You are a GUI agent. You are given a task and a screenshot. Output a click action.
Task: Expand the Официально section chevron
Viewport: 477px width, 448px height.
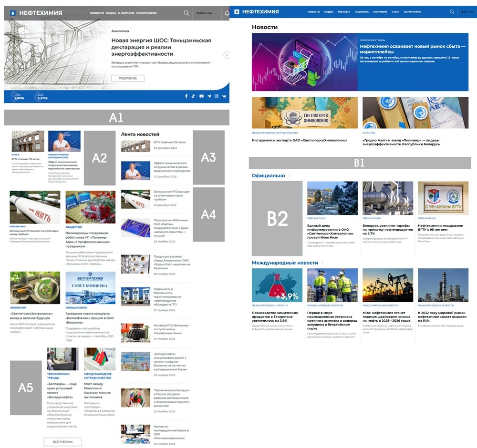click(290, 176)
